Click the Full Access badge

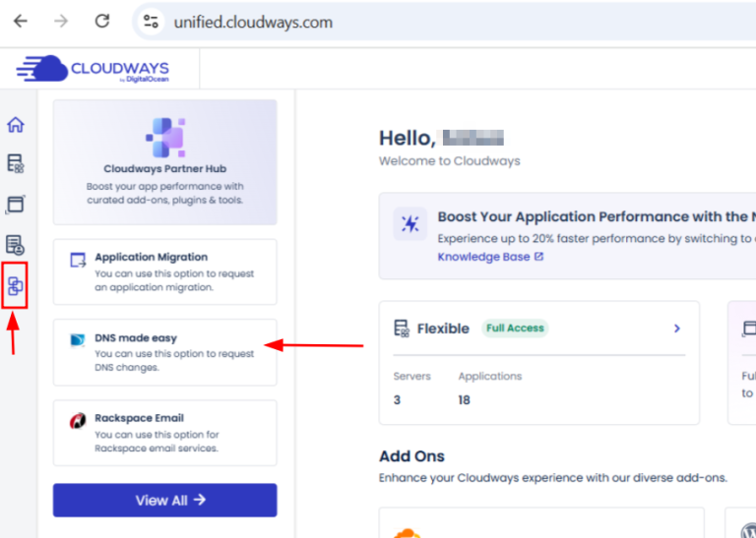[x=515, y=329]
